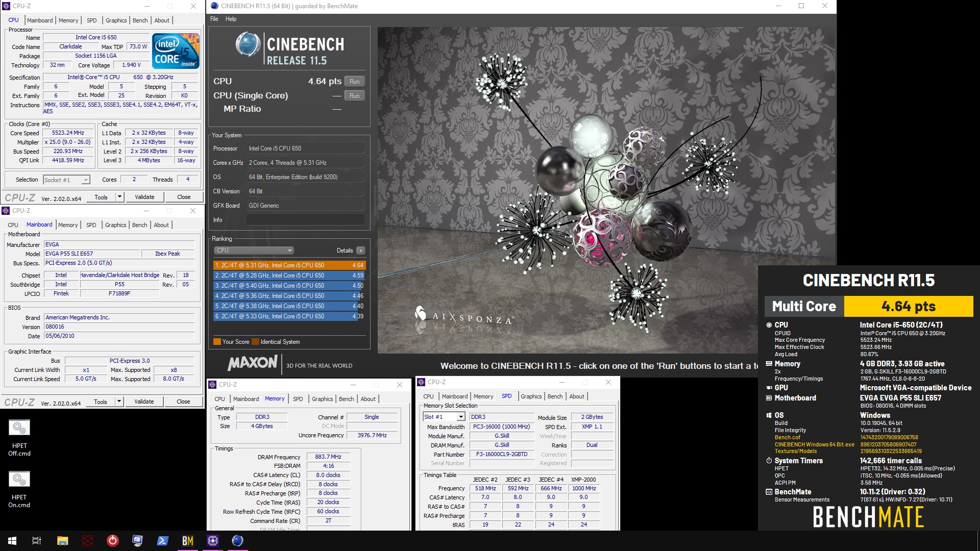
Task: Click the Identical System legend swatch
Action: pos(256,342)
